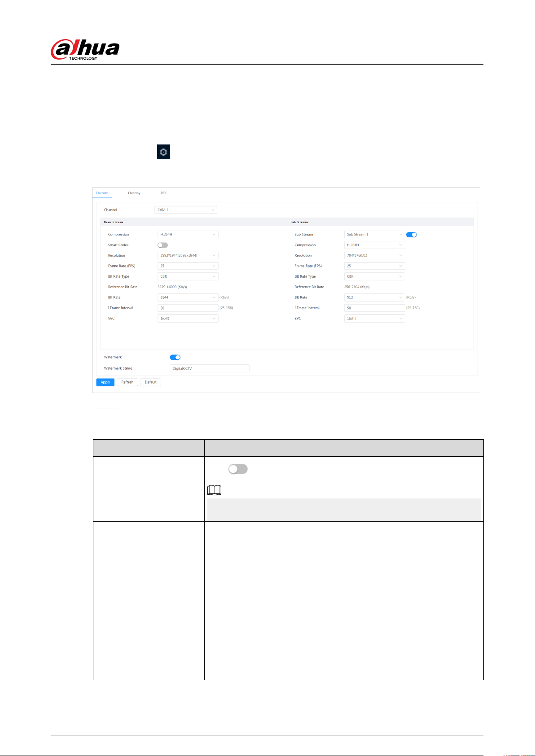Open Main Stream Resolution dropdown 2592*1944
535x756 pixels.
[188, 255]
